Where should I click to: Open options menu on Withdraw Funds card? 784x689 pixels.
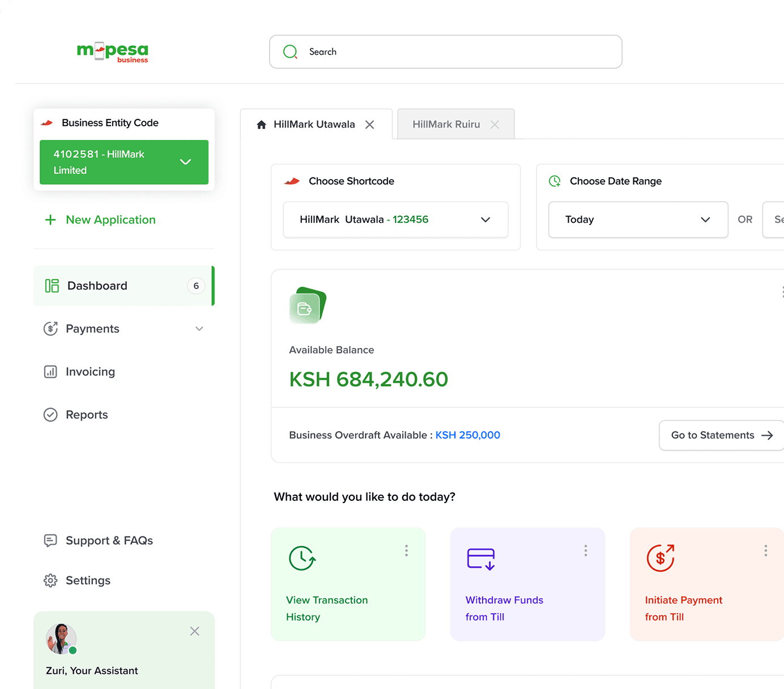[586, 551]
